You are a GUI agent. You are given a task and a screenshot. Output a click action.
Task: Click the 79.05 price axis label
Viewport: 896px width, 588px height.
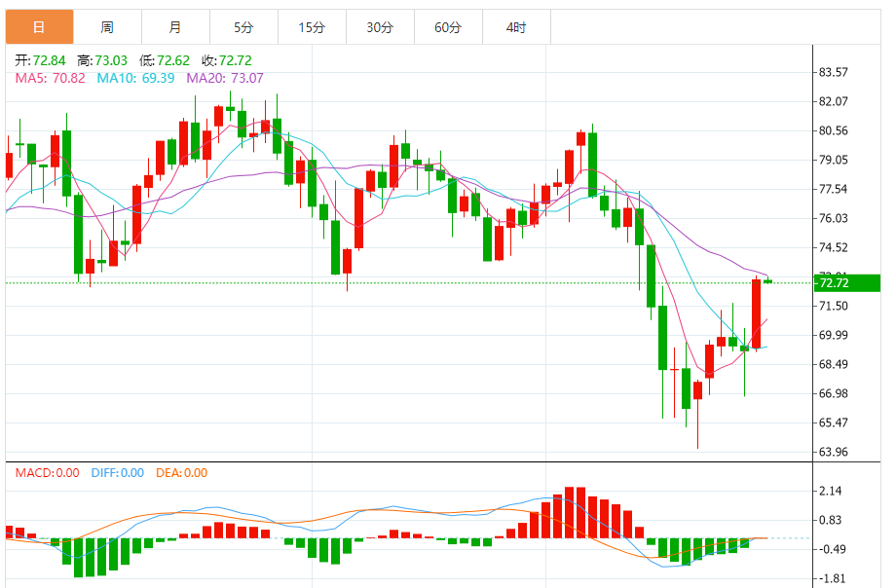tap(833, 160)
